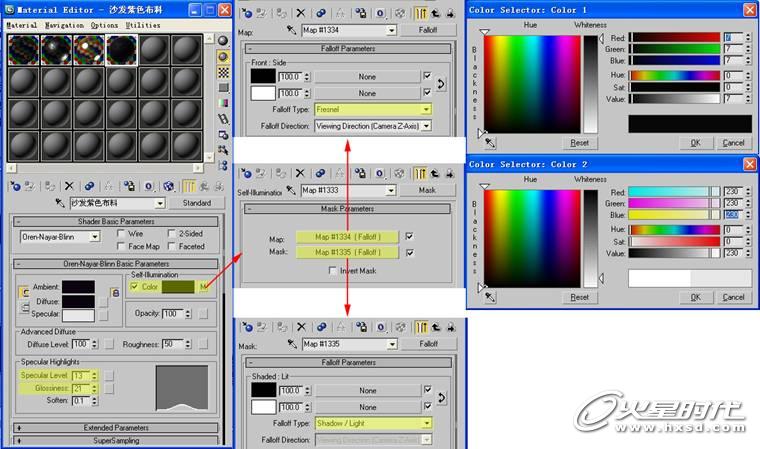Click Sample Type sphere icon on side toolbar

[x=223, y=41]
